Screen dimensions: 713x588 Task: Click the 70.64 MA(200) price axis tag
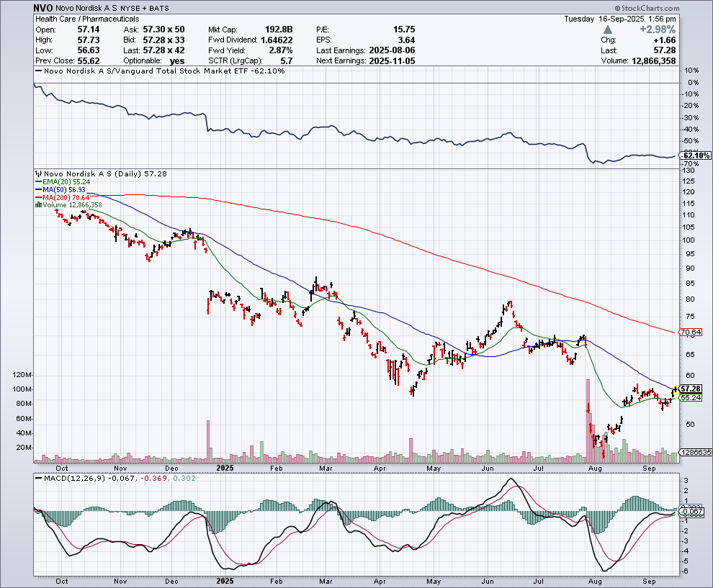coord(691,333)
